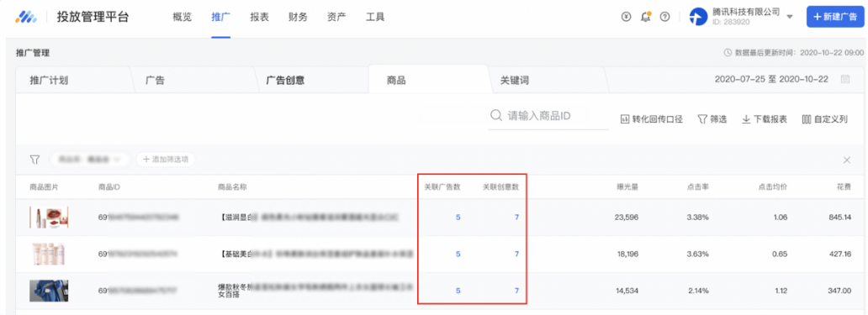The height and width of the screenshot is (315, 868).
Task: Click the 腾讯科技有限公司 account name
Action: click(x=746, y=12)
